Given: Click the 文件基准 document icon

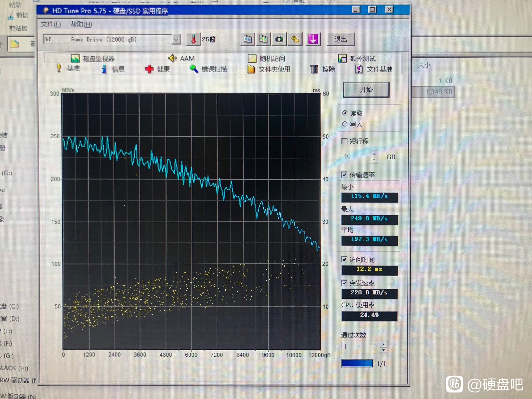Looking at the screenshot, I should tap(359, 69).
